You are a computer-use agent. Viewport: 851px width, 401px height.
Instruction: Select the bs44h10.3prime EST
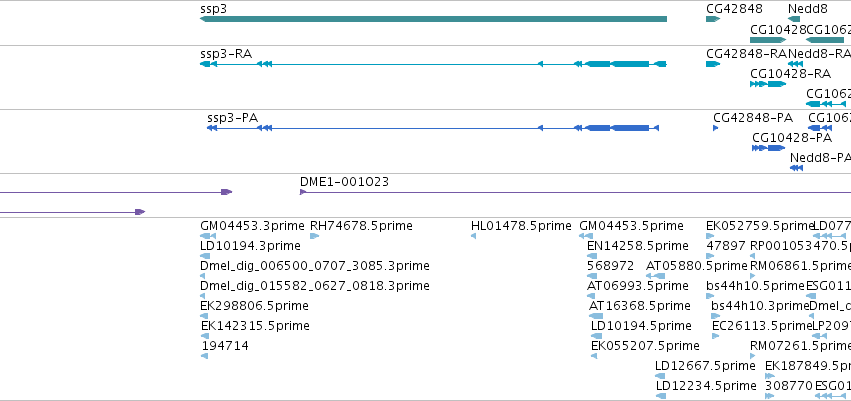pyautogui.click(x=715, y=316)
